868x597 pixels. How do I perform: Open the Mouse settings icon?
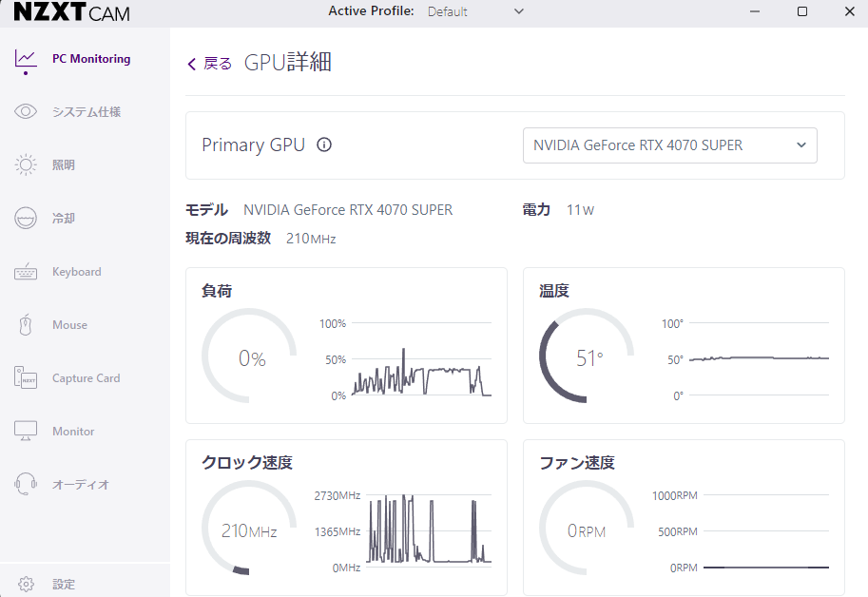pos(26,324)
